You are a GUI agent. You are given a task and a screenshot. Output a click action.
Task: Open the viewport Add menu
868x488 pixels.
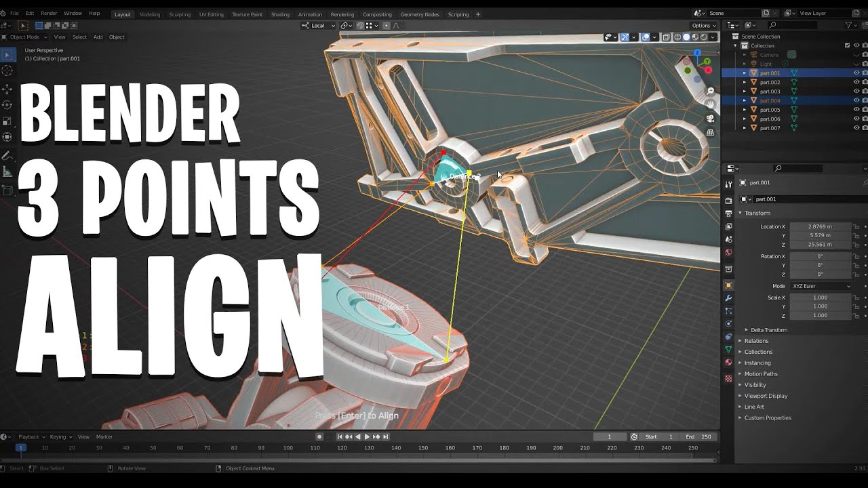98,37
